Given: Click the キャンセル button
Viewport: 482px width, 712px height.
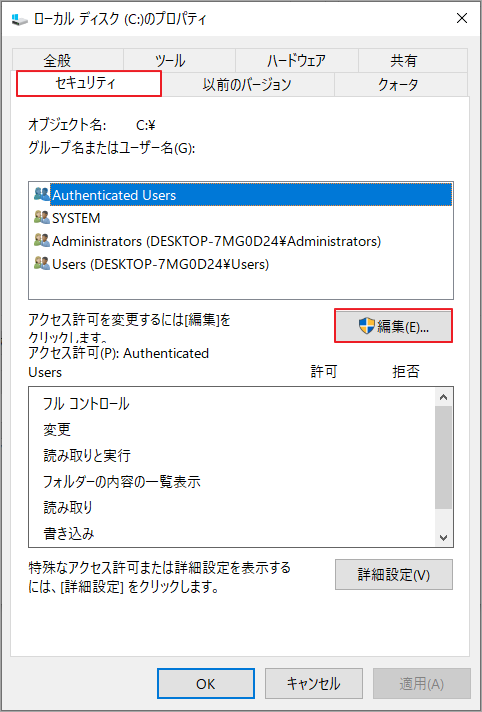Looking at the screenshot, I should 313,683.
